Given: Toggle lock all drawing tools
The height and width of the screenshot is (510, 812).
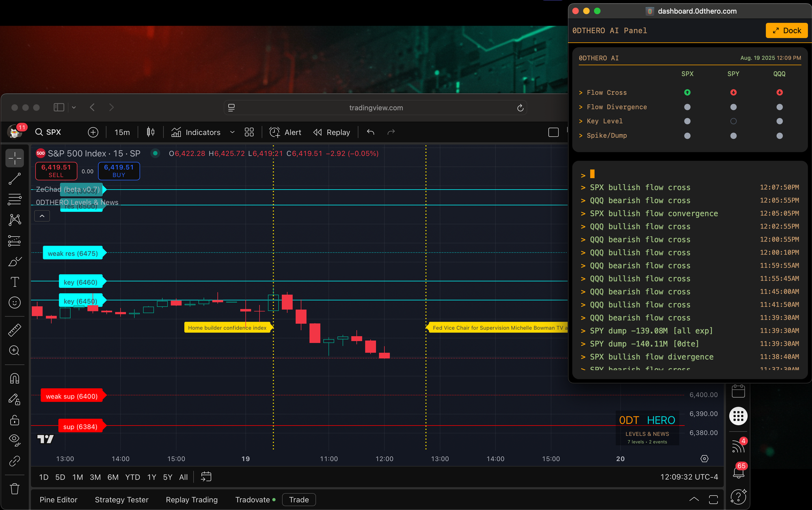Looking at the screenshot, I should coord(15,420).
